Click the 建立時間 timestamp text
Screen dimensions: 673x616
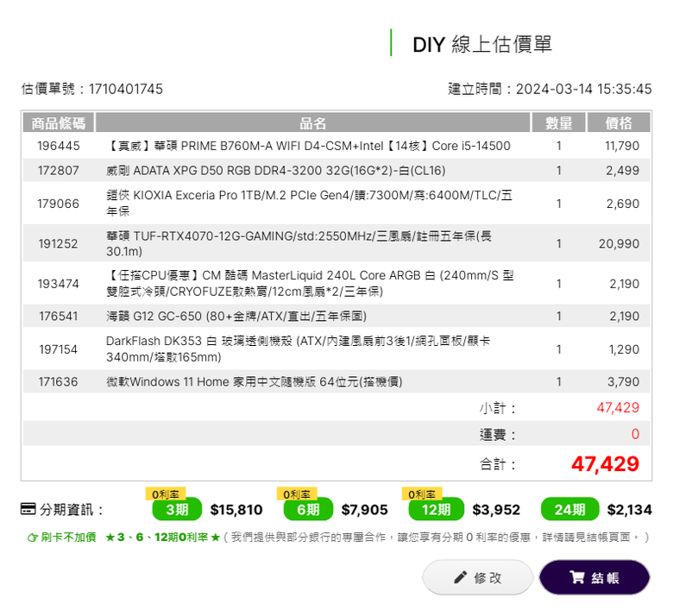(550, 89)
